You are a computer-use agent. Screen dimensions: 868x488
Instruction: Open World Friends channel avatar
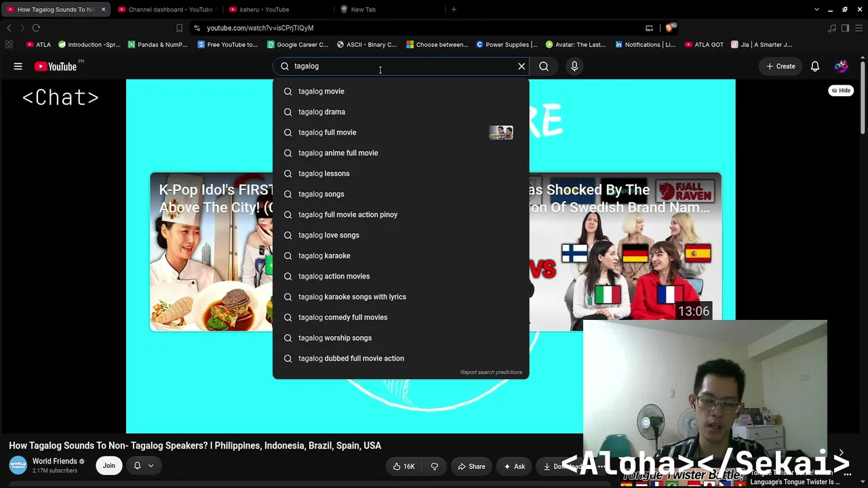pyautogui.click(x=18, y=466)
